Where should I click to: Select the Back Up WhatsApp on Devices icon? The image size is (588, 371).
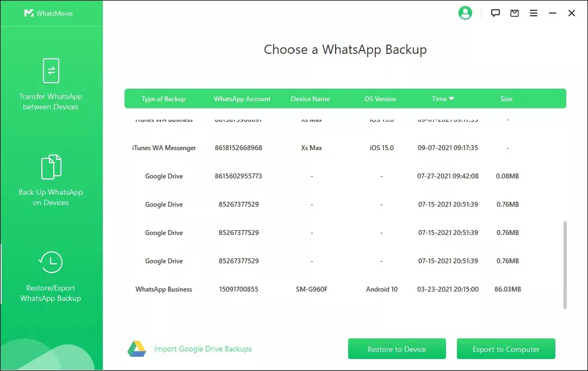point(51,167)
